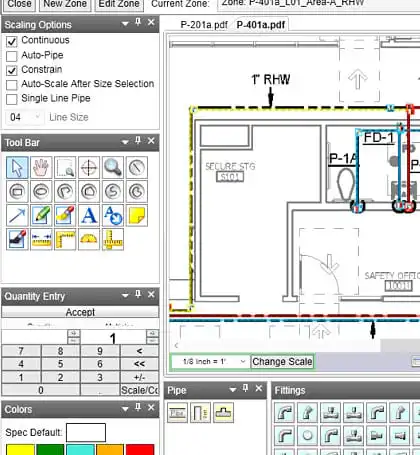Click the New Zone button
420x455 pixels.
pos(65,4)
